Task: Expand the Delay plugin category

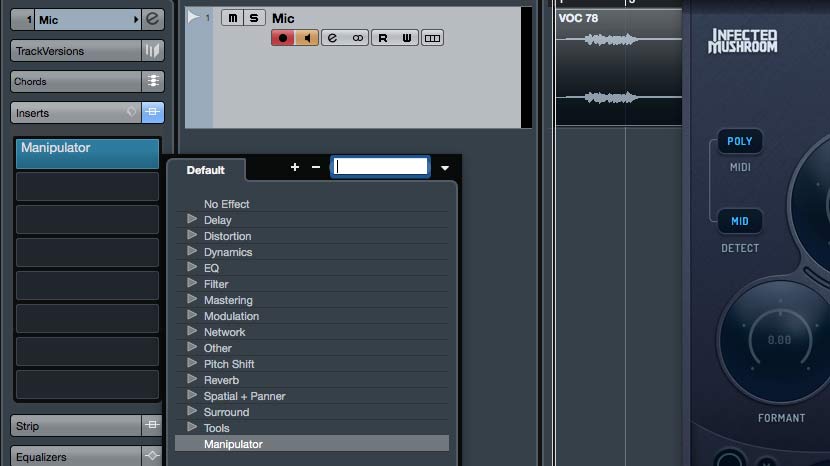Action: [192, 220]
